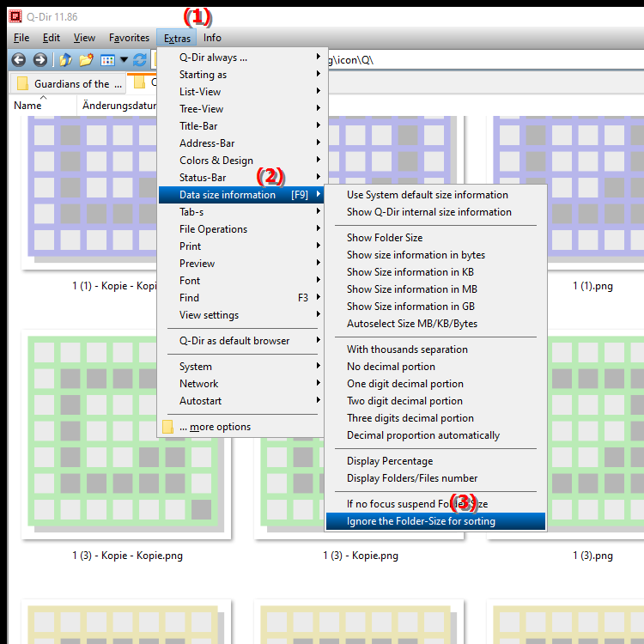
Task: Toggle Display Percentage option
Action: pos(435,461)
